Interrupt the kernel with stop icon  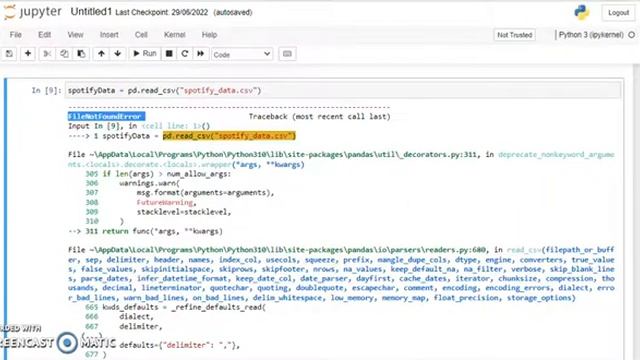(x=169, y=54)
